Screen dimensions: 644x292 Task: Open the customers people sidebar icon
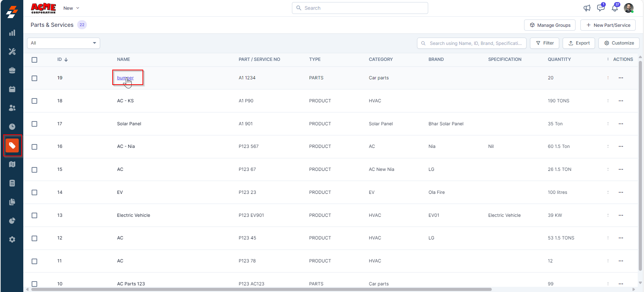click(x=12, y=108)
